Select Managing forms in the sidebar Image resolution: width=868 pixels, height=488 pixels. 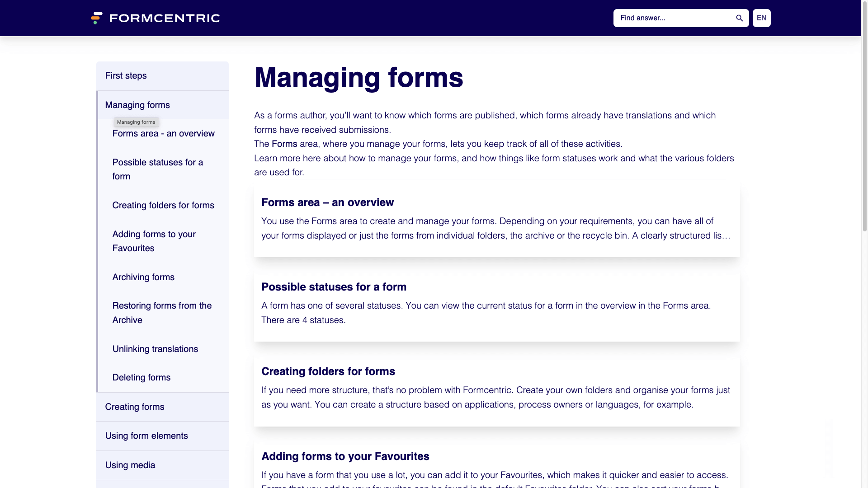pos(137,105)
